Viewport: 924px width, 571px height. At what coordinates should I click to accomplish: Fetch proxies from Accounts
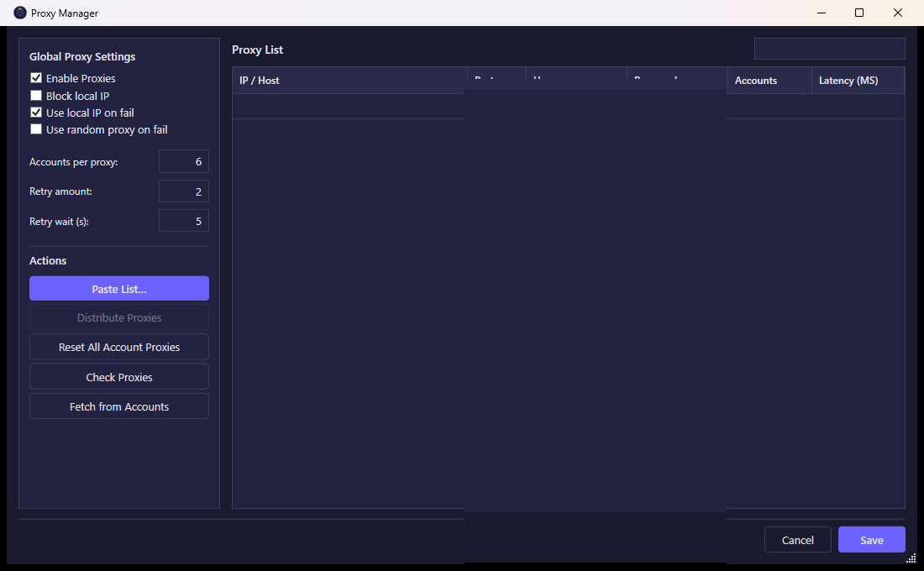tap(119, 406)
